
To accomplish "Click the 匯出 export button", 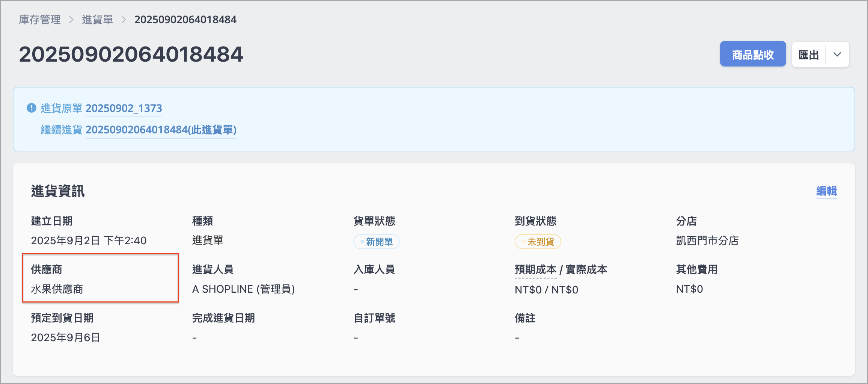I will click(x=809, y=54).
